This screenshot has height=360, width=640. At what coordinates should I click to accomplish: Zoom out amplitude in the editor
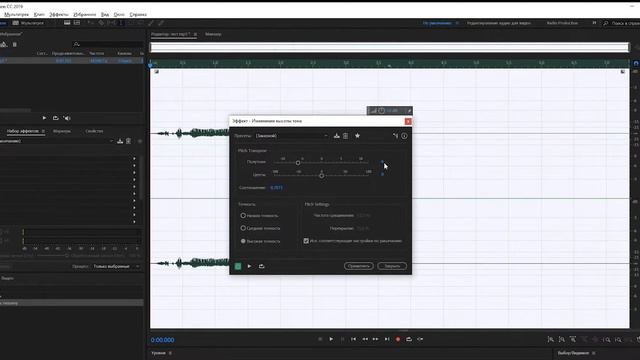pyautogui.click(x=562, y=339)
